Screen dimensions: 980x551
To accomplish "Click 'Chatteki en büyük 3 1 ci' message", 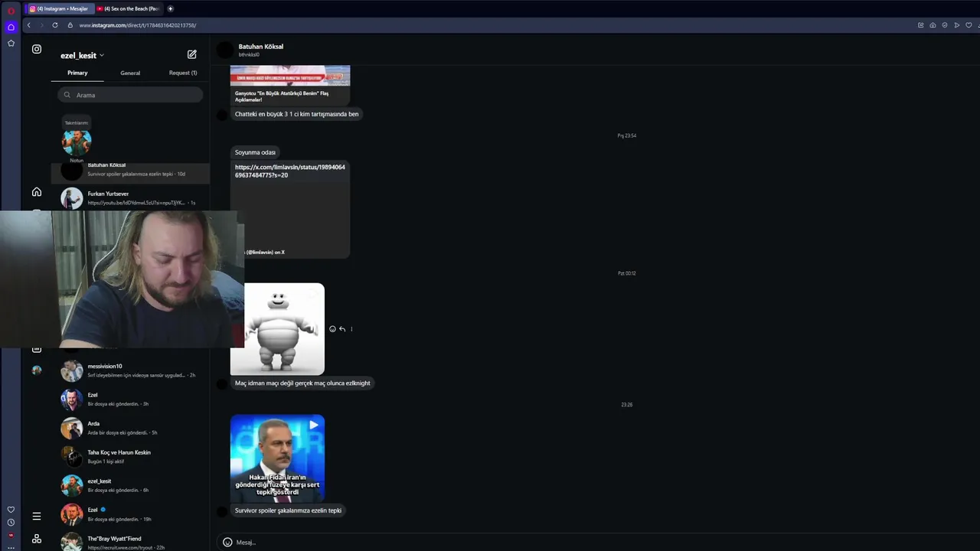I will click(296, 114).
